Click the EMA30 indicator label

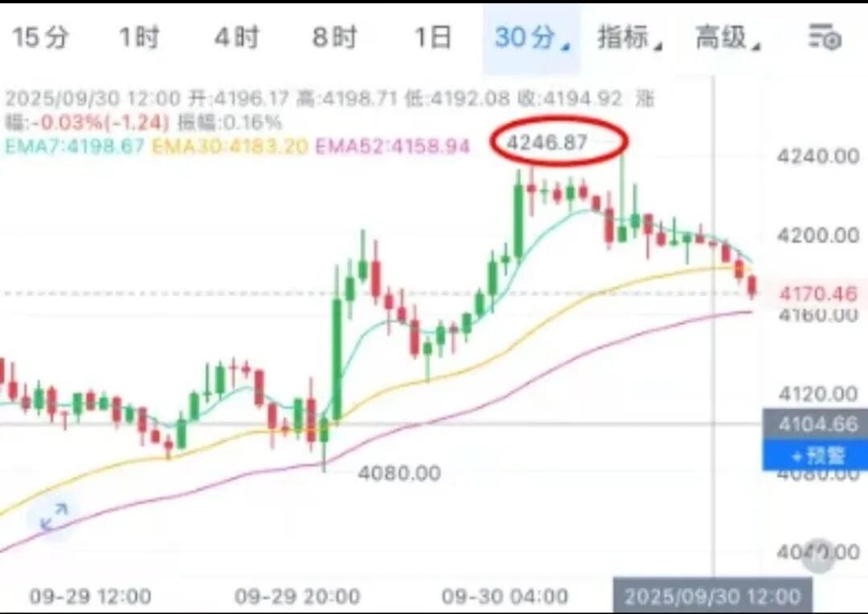[x=229, y=146]
